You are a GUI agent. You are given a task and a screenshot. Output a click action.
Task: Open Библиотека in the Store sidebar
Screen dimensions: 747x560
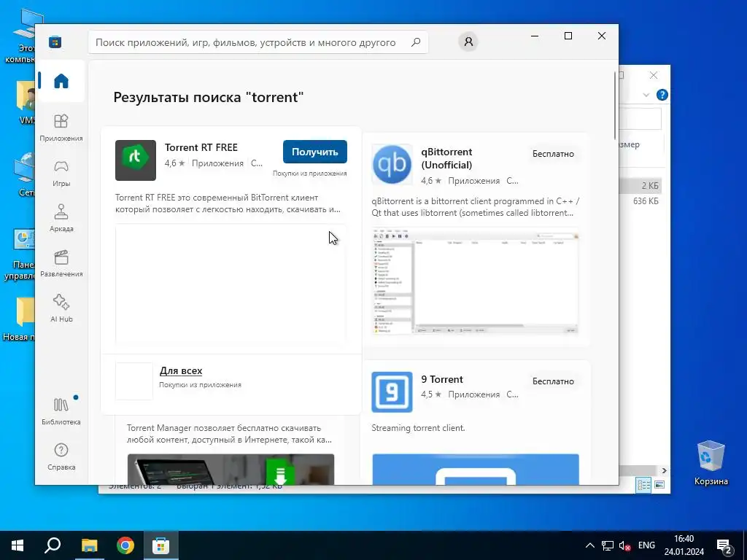click(61, 411)
